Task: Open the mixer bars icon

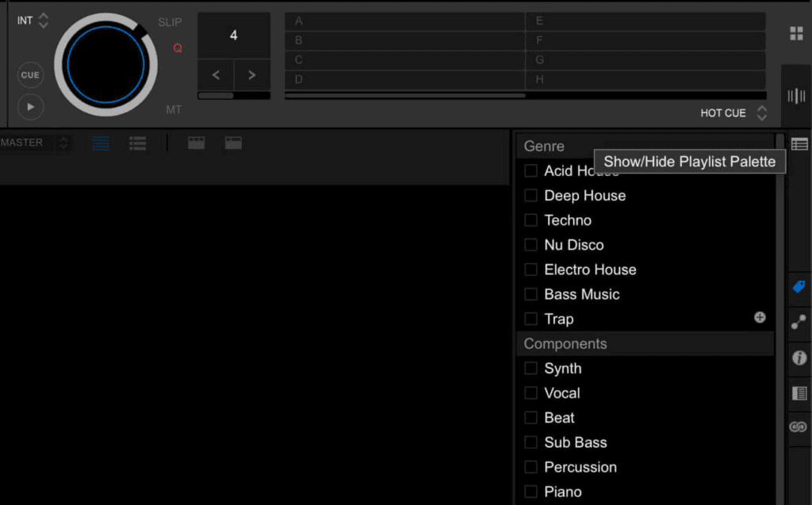Action: (796, 96)
